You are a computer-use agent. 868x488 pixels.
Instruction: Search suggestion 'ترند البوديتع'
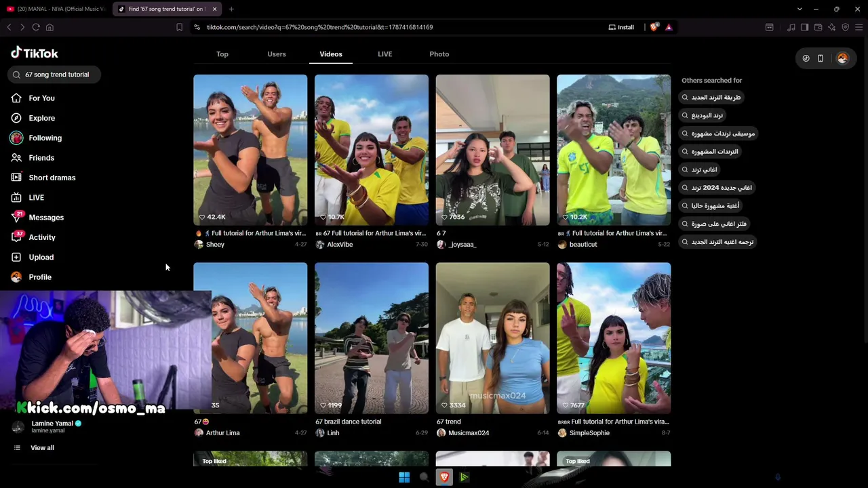pos(703,115)
